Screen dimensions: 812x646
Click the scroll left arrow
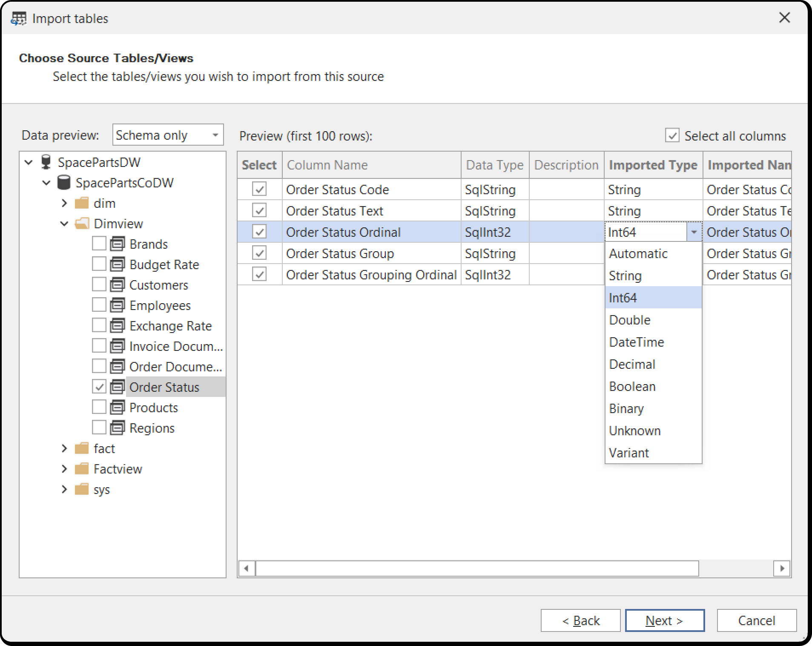pos(247,568)
